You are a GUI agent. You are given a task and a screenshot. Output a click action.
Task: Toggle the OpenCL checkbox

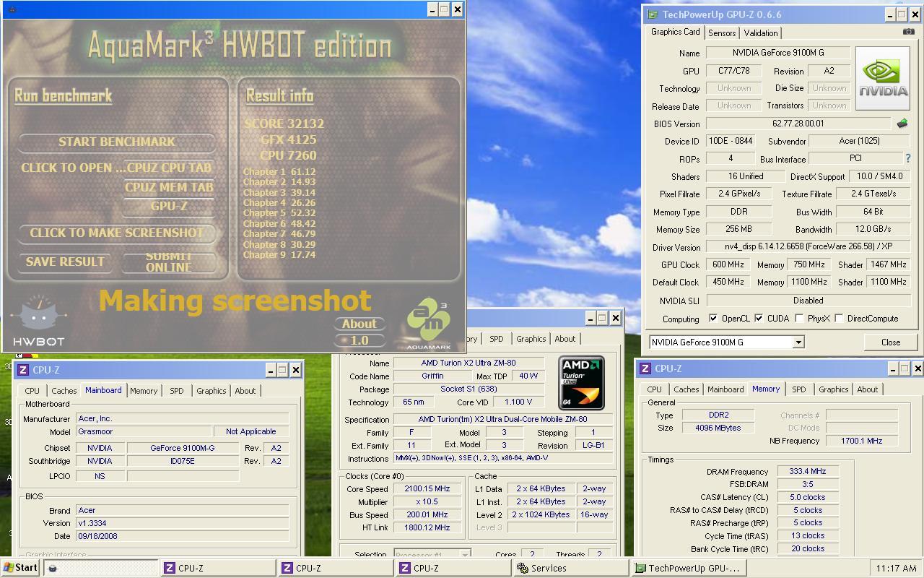(713, 319)
